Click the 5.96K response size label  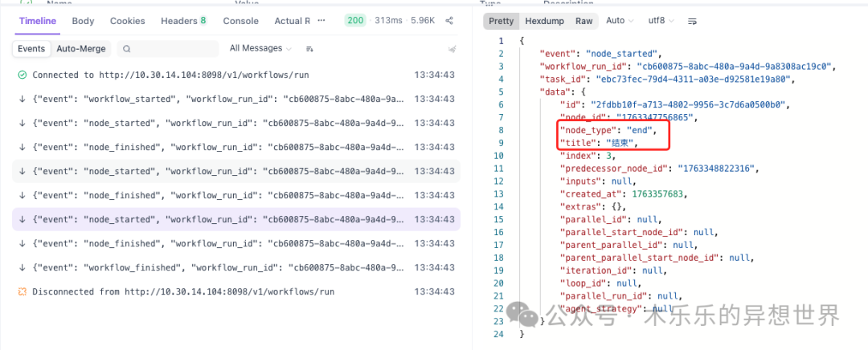click(423, 20)
